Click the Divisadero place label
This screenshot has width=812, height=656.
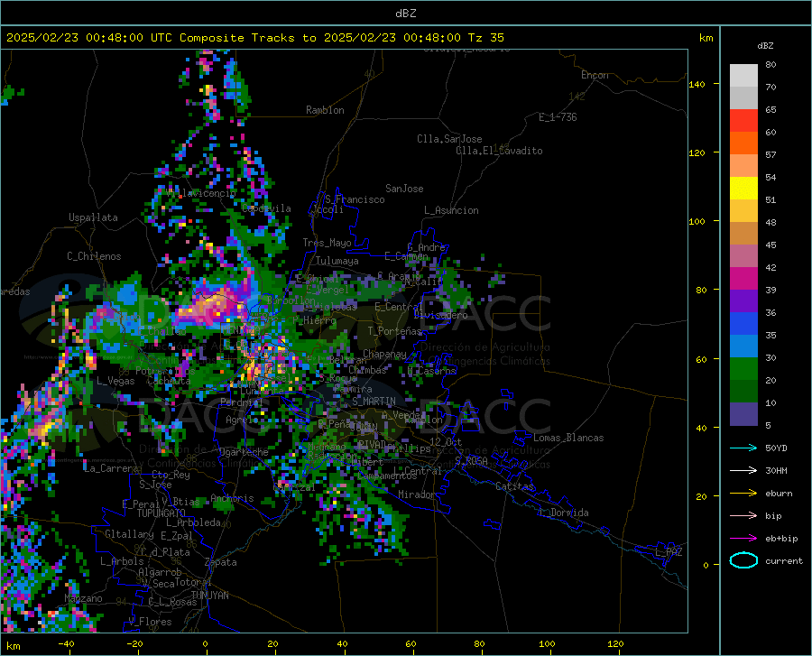click(x=440, y=315)
